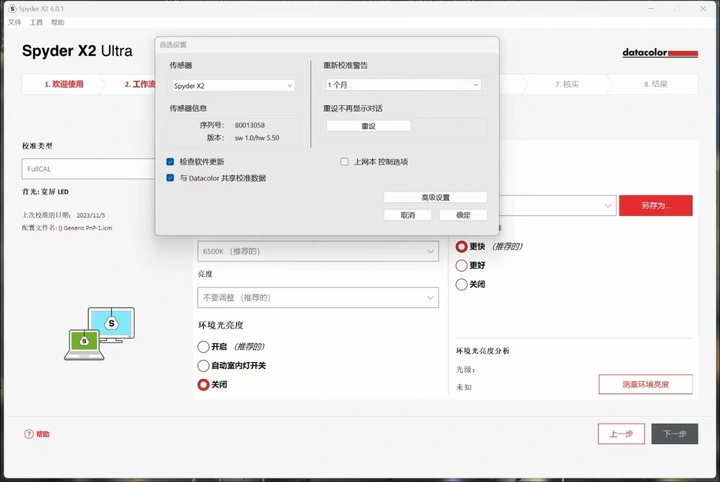Click the 测量环境亮度 button
This screenshot has height=482, width=720.
[x=645, y=384]
